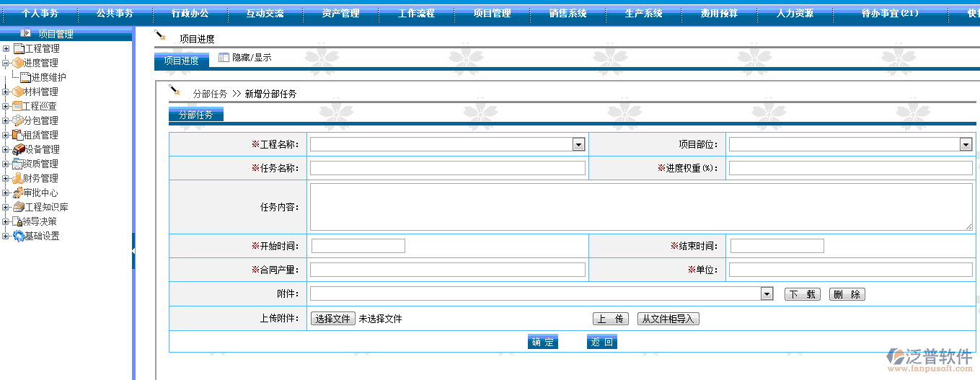Click the 返回 button

[x=602, y=342]
